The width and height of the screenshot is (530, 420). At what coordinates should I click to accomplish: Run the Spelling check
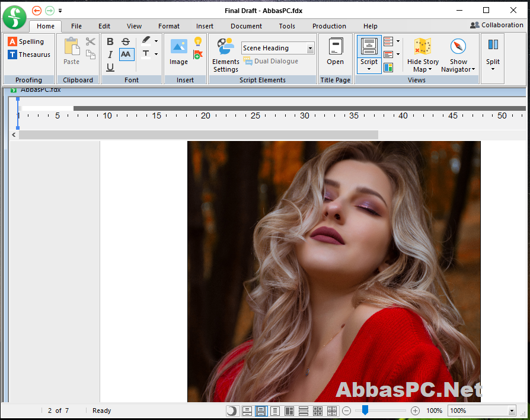[26, 41]
